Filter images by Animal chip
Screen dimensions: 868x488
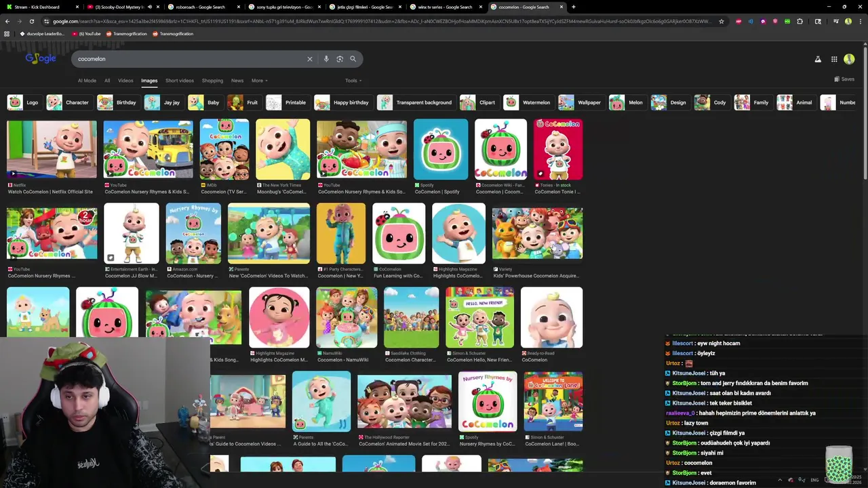pyautogui.click(x=795, y=102)
